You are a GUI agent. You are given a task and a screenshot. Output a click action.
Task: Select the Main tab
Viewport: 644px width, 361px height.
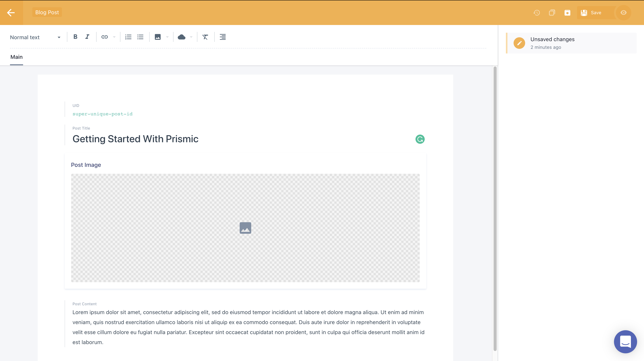(x=17, y=57)
